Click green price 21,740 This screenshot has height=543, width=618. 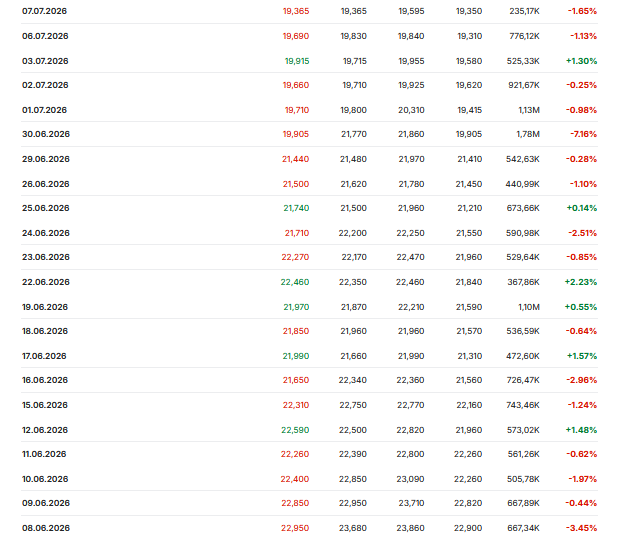(296, 208)
